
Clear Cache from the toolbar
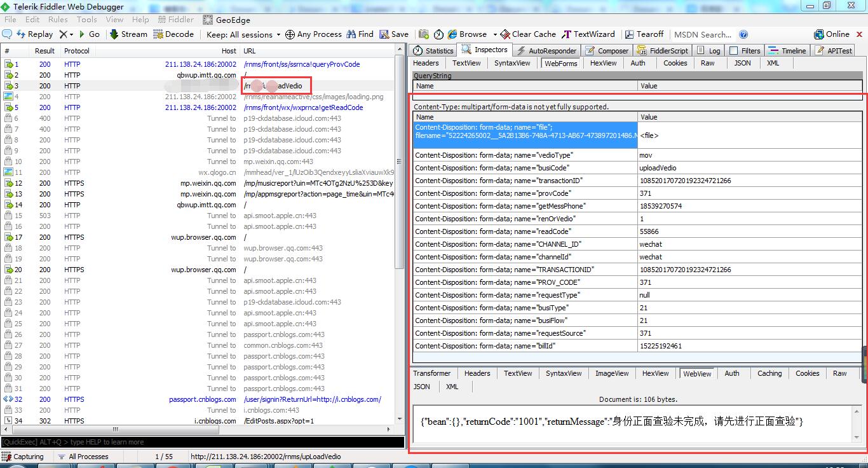tap(528, 34)
